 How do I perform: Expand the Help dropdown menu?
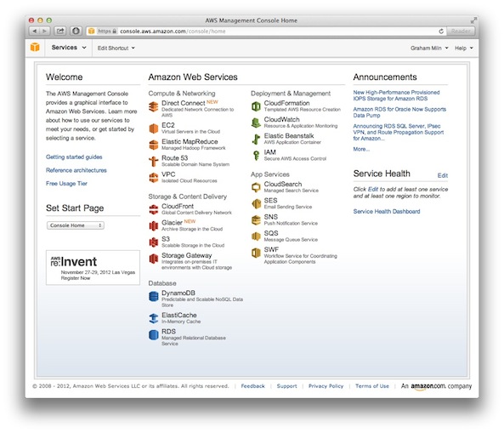[464, 48]
